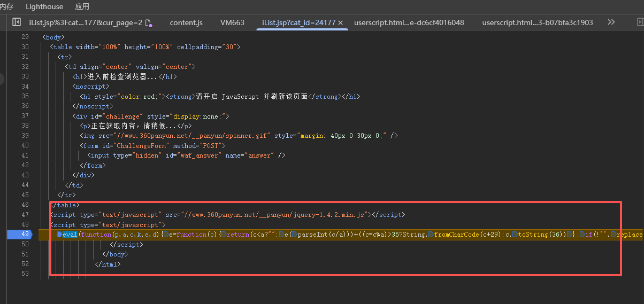Click the closing </body> tag on line 51
Screen dimensions: 644x304
click(x=115, y=254)
